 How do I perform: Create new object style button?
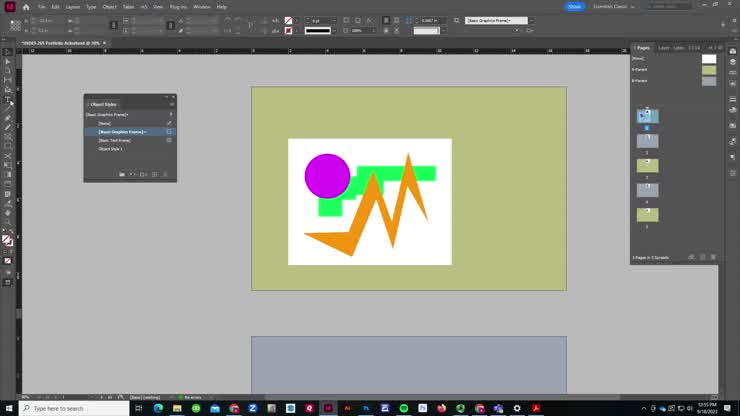click(x=154, y=174)
